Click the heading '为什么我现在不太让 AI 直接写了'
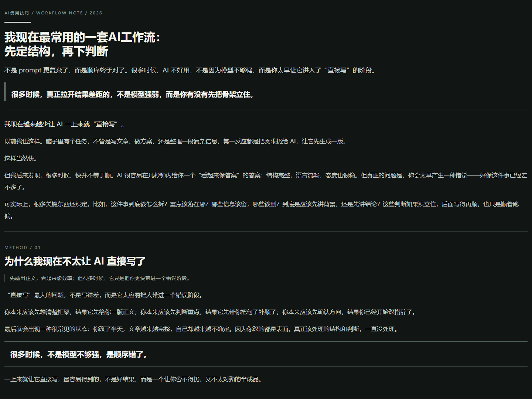Image resolution: width=532 pixels, height=399 pixels. coord(75,261)
